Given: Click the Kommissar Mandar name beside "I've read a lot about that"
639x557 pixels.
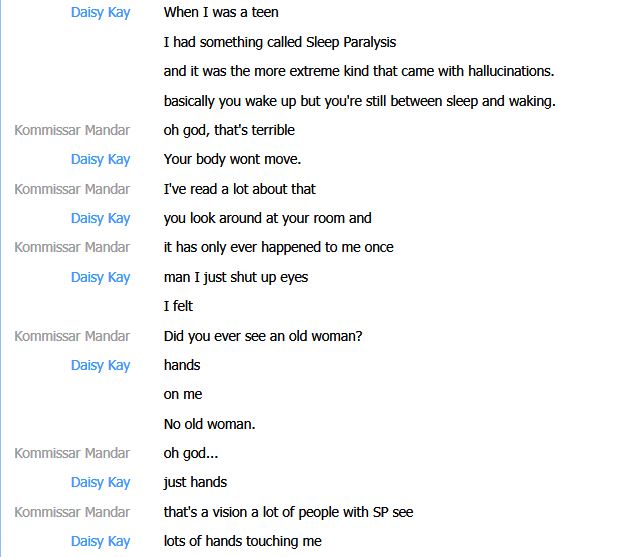Looking at the screenshot, I should pyautogui.click(x=72, y=189).
